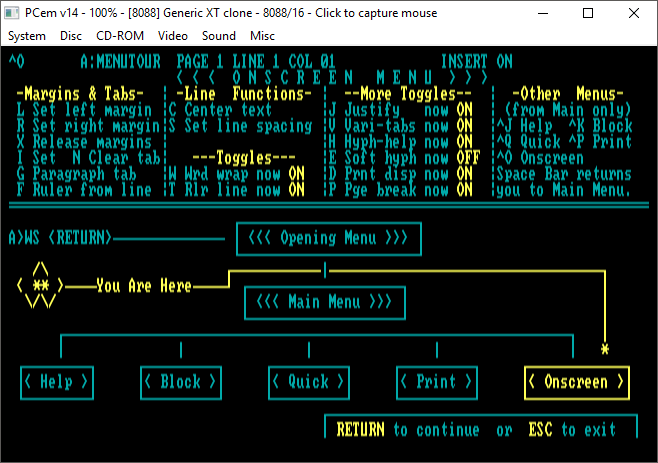Click the yellow asterisk above Onscreen
The width and height of the screenshot is (658, 463).
pyautogui.click(x=605, y=349)
